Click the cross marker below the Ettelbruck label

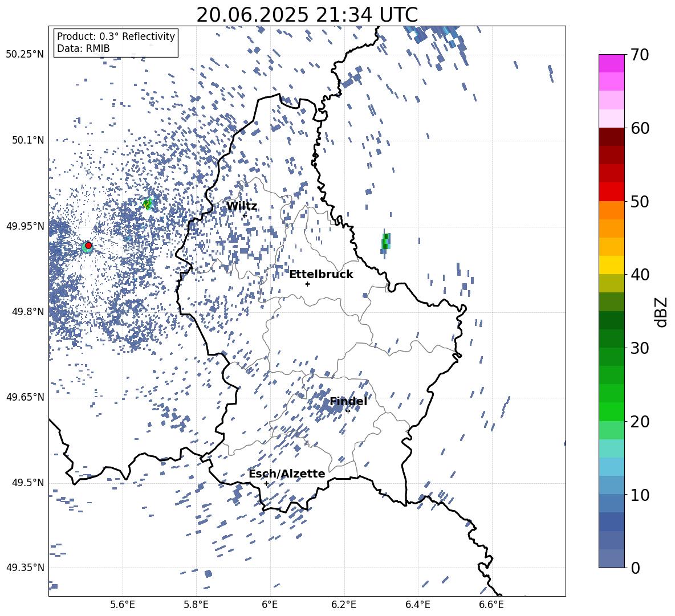point(307,284)
